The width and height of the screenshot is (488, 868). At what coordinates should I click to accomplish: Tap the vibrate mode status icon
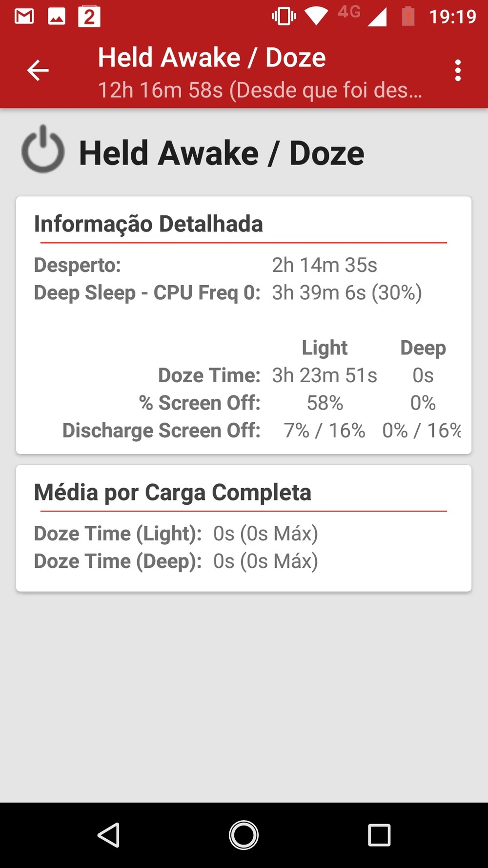284,17
